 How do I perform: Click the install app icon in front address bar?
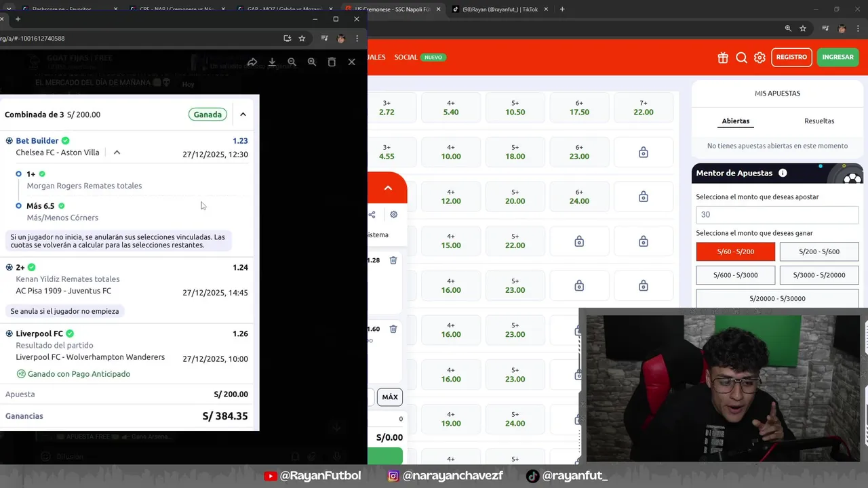click(x=288, y=39)
